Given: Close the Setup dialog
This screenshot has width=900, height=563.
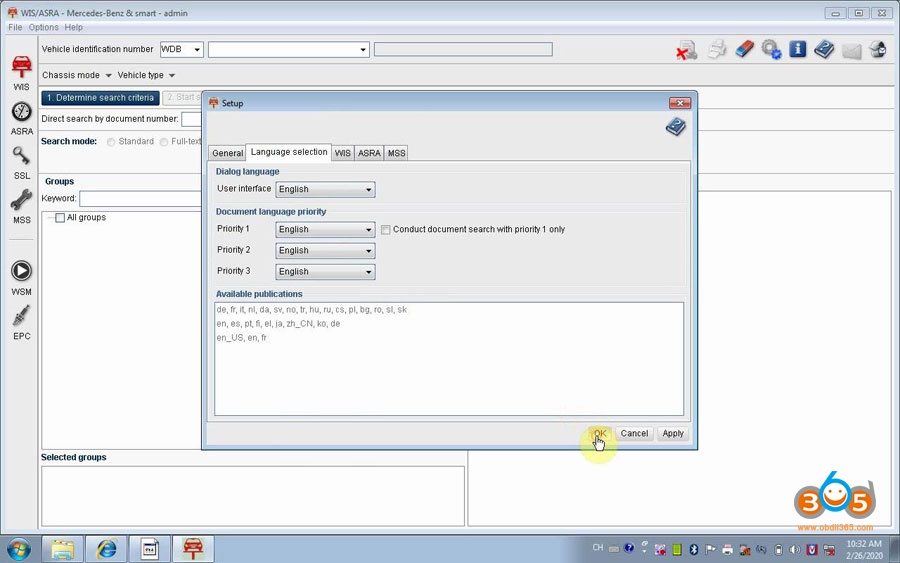Looking at the screenshot, I should click(680, 103).
